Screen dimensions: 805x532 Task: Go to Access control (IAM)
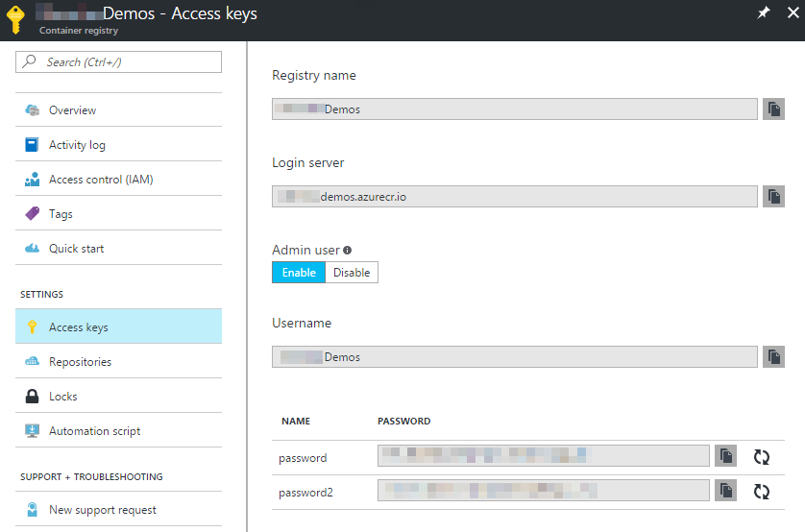pos(118,179)
